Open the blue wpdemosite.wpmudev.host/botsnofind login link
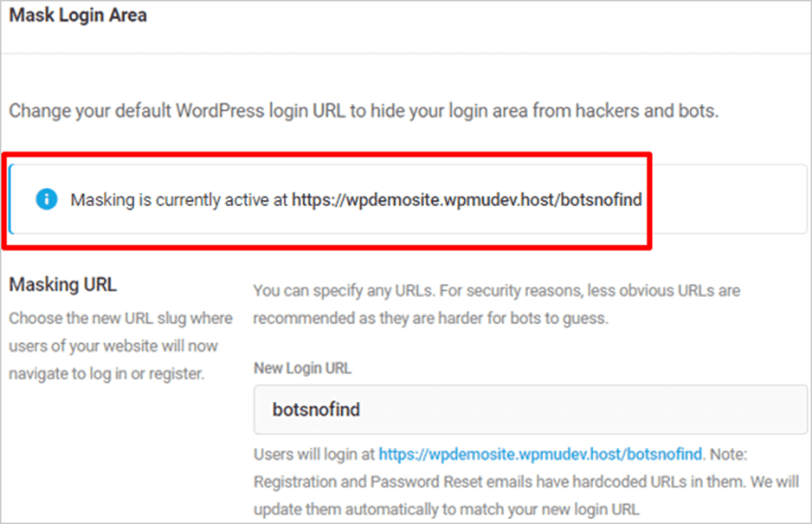812x524 pixels. [540, 454]
